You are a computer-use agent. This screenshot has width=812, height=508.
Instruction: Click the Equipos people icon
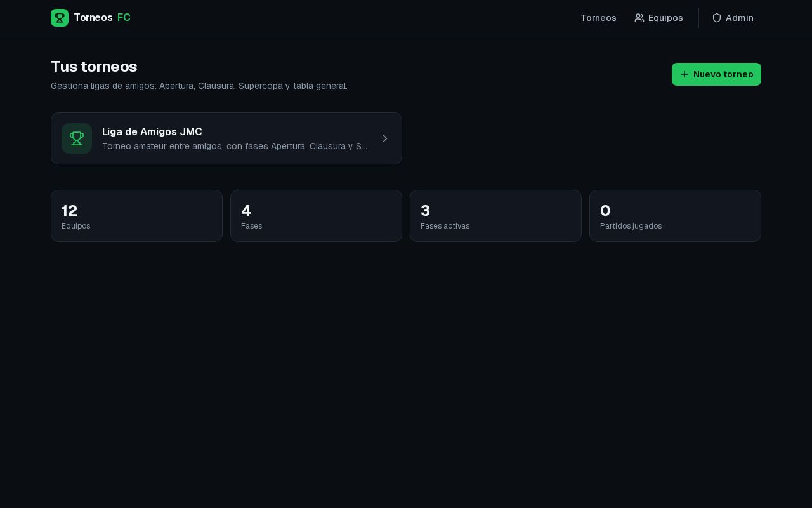639,18
